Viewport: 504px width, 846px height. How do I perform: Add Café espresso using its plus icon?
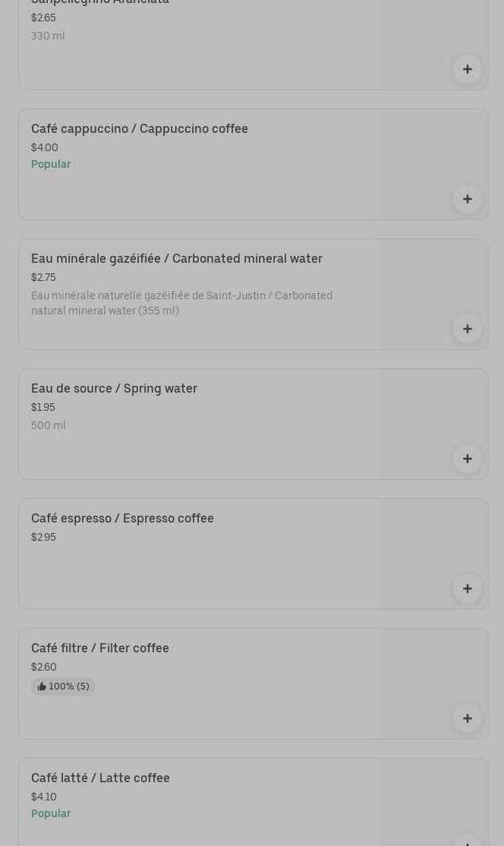coord(467,589)
